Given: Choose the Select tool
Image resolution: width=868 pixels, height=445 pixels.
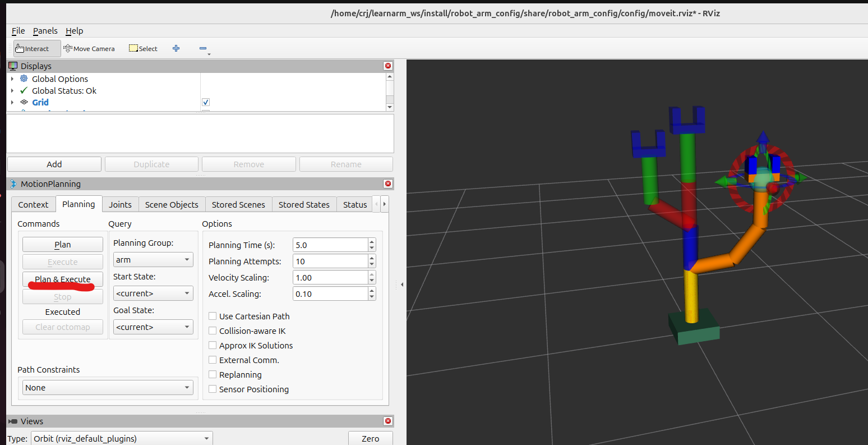Looking at the screenshot, I should [143, 48].
